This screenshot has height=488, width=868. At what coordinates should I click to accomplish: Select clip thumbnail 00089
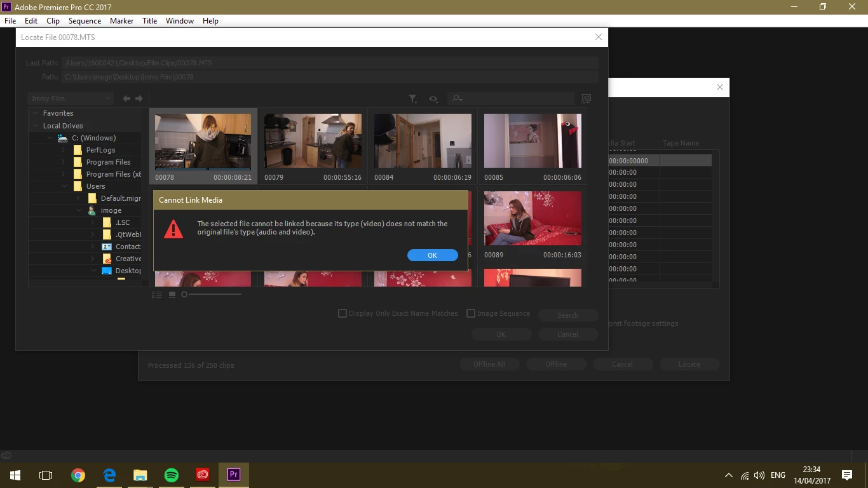532,219
